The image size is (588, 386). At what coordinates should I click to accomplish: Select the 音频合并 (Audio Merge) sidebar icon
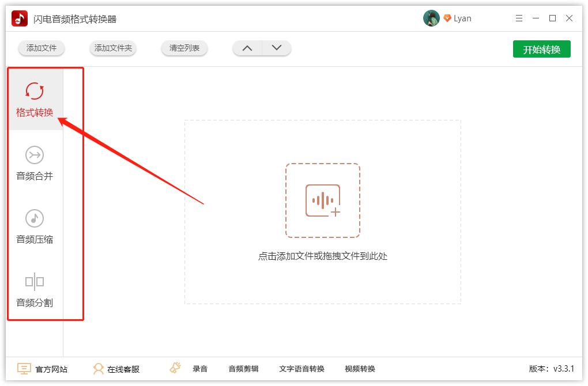[x=35, y=154]
